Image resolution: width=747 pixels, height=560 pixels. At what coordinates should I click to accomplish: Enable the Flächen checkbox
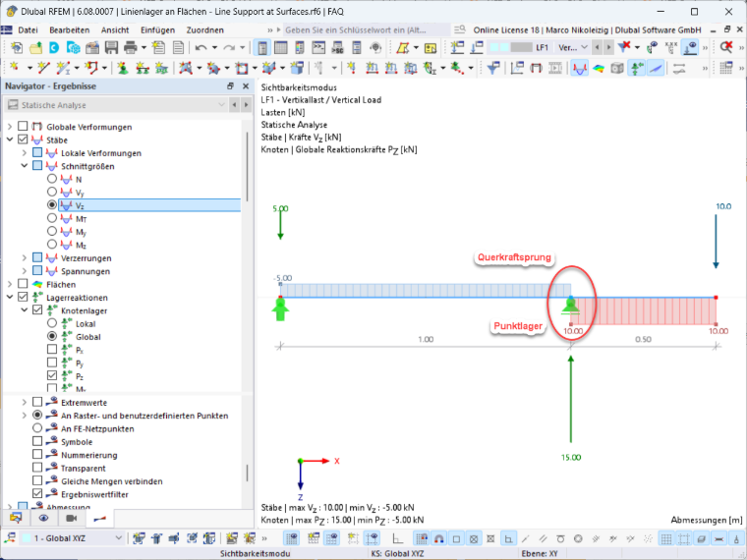tap(23, 284)
